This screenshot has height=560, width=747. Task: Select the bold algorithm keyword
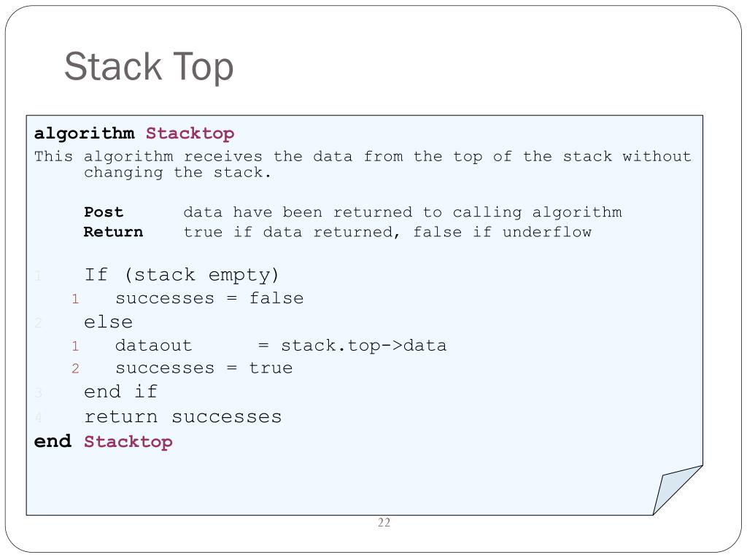tap(85, 133)
